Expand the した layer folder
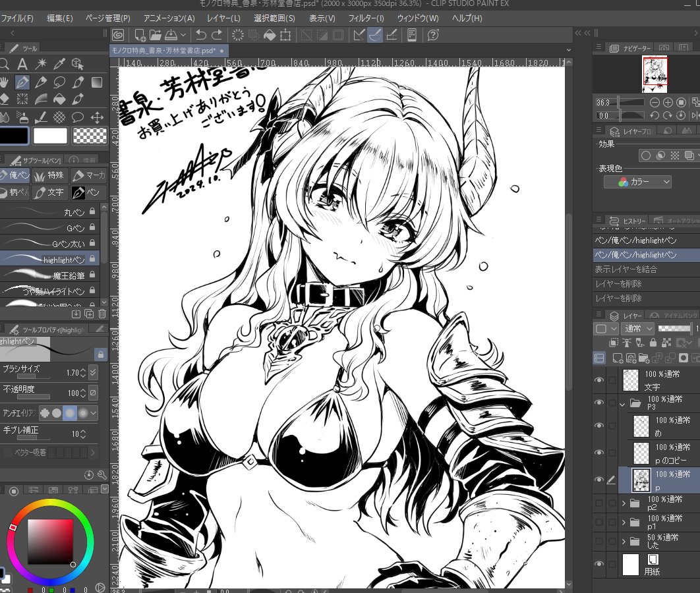Viewport: 700px width, 593px height. pyautogui.click(x=624, y=541)
